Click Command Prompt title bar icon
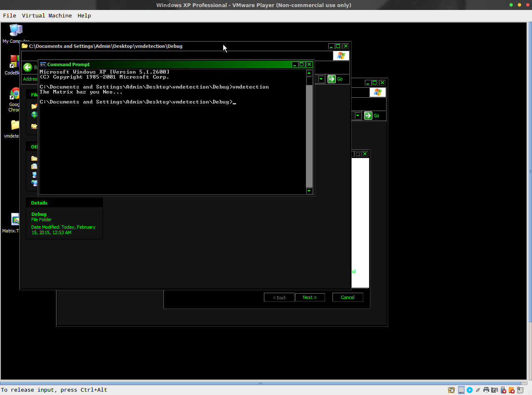The width and height of the screenshot is (532, 395). (43, 64)
